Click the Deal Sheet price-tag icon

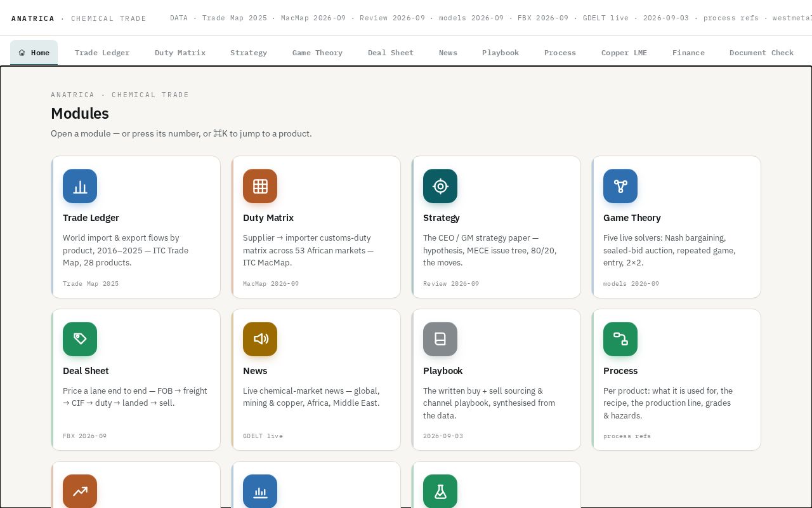pyautogui.click(x=80, y=339)
